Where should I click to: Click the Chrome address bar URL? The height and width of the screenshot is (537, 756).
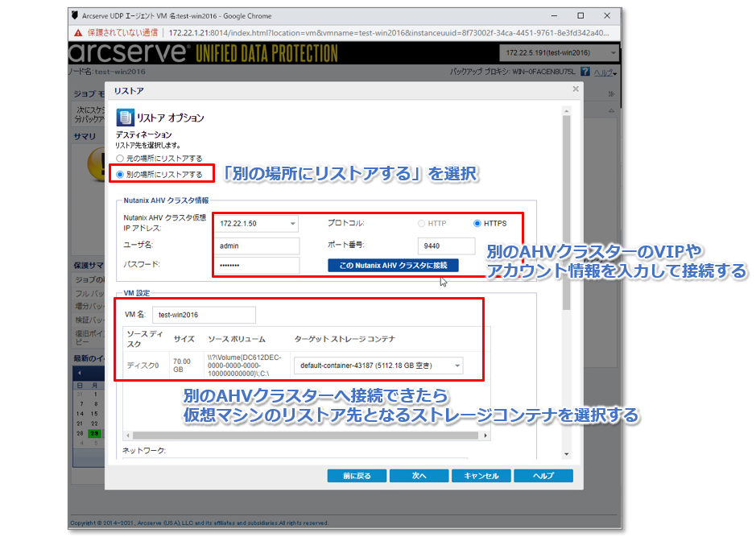[x=389, y=33]
